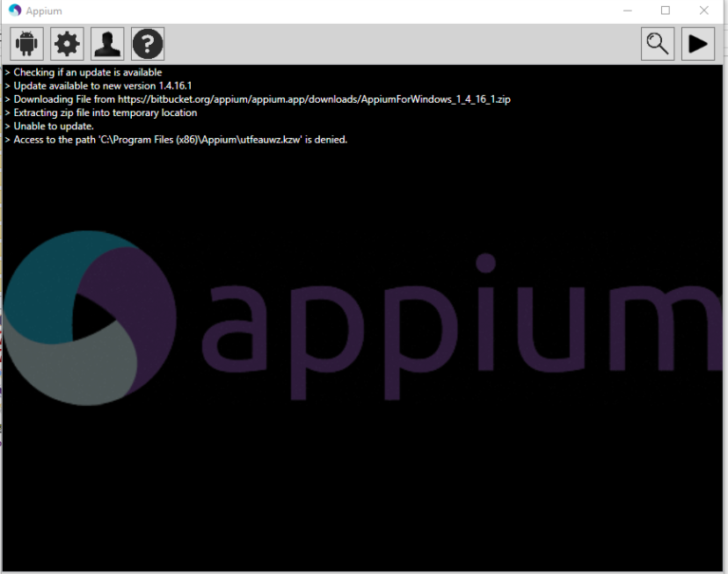Open Android Settings via the robot icon
The width and height of the screenshot is (728, 574).
26,44
